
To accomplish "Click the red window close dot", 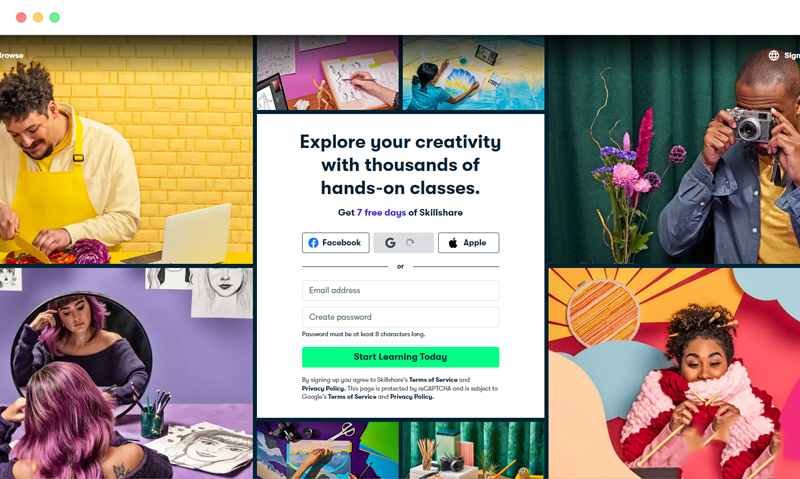I will click(21, 17).
